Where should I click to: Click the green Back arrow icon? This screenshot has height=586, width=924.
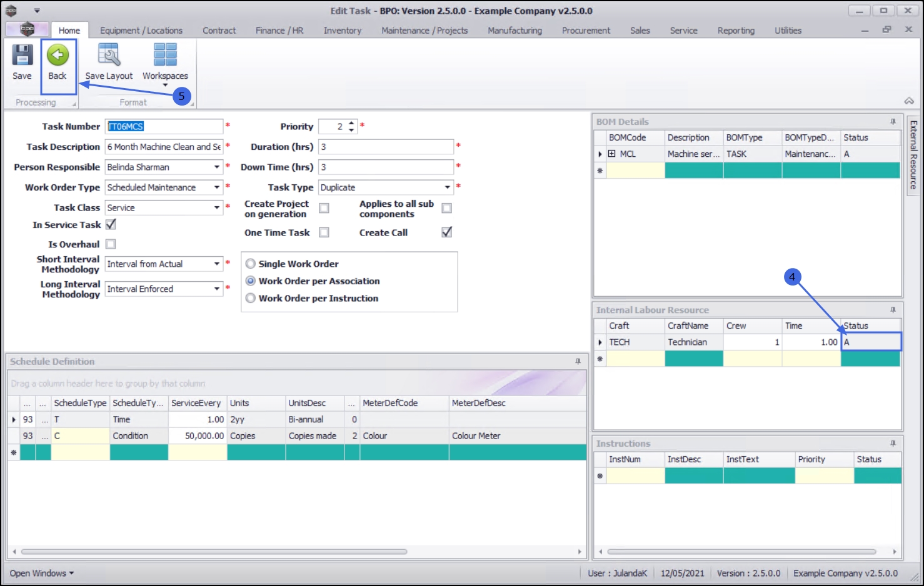(x=58, y=55)
